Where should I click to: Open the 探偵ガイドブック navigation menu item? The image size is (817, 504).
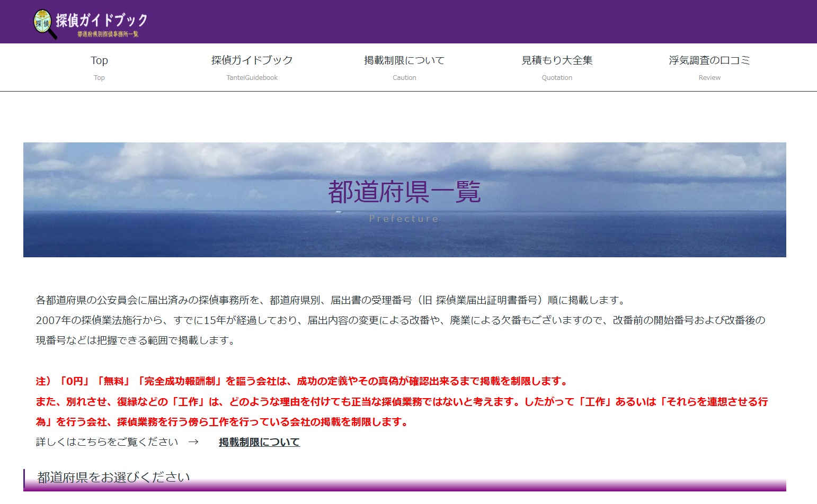252,60
